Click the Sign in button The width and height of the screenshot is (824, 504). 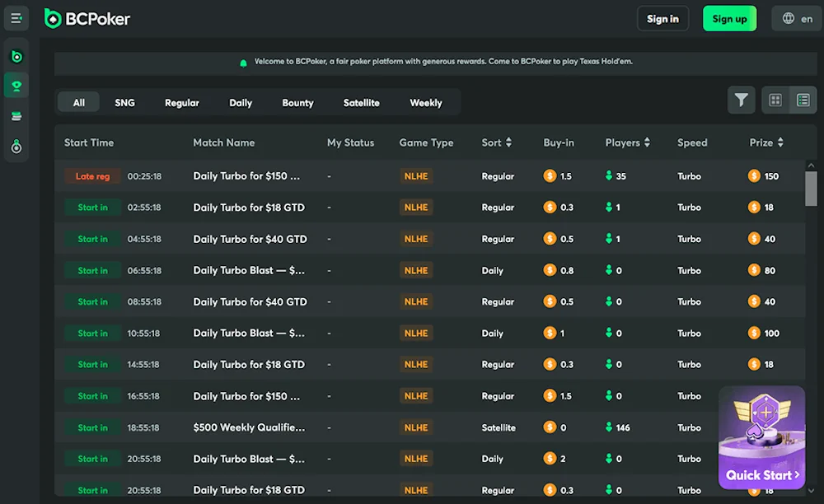click(662, 17)
